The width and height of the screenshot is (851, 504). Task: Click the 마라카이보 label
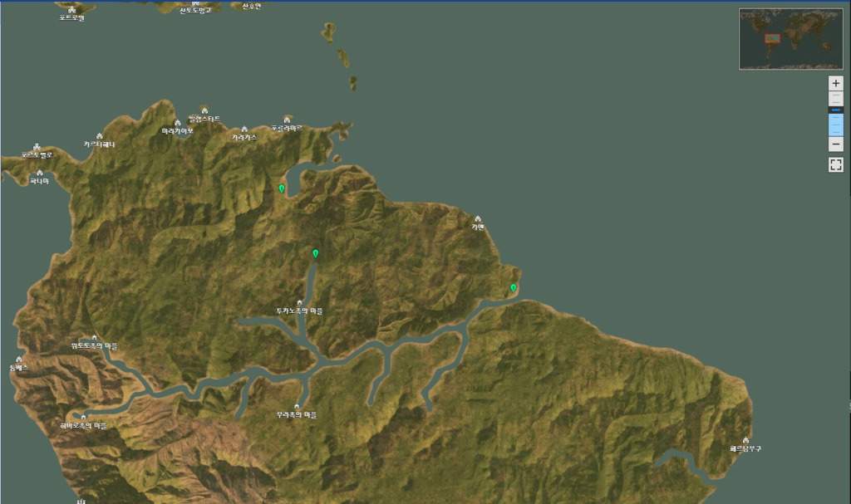(178, 131)
